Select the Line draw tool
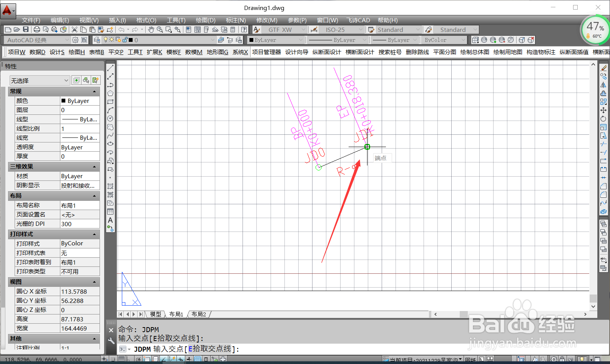Screen dimensions: 610x364 [110, 68]
